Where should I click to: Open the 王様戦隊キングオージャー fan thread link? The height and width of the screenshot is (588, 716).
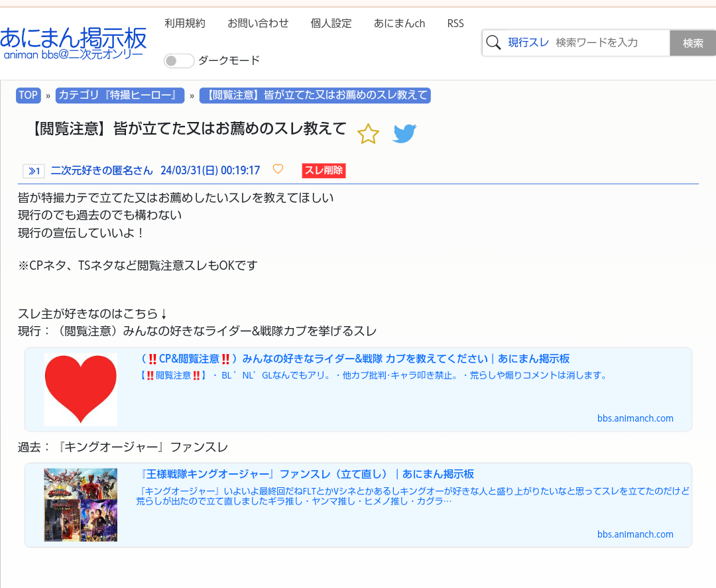(x=307, y=475)
